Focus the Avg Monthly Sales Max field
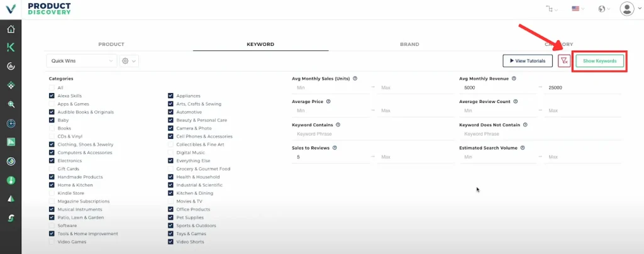This screenshot has height=254, width=644. point(416,88)
